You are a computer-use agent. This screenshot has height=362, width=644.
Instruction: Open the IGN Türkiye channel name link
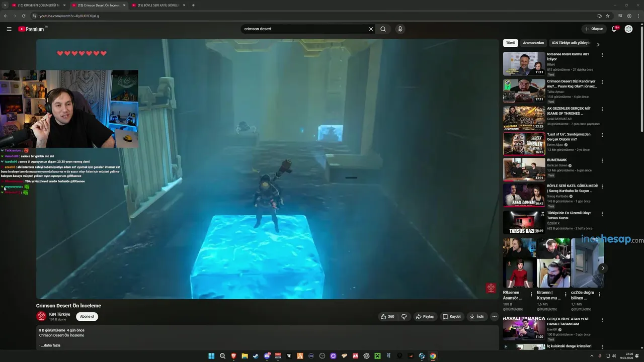[59, 314]
